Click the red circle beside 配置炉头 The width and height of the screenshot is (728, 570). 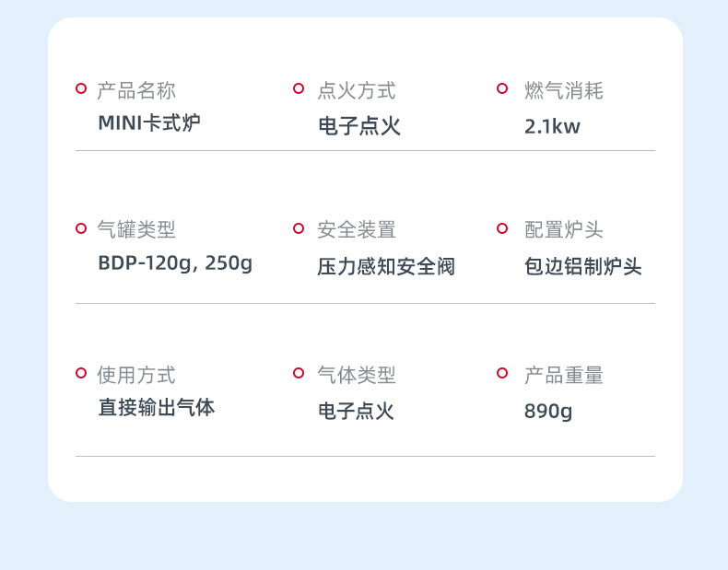502,228
